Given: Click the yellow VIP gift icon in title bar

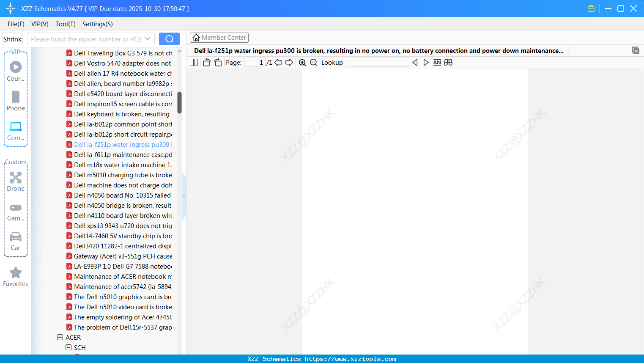Looking at the screenshot, I should pos(591,8).
